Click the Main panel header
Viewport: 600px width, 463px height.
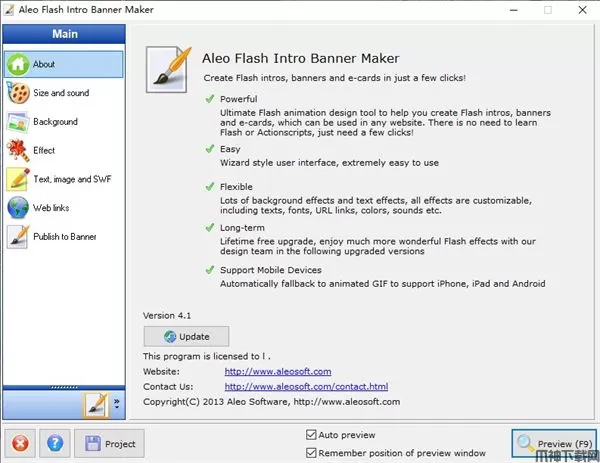tap(64, 34)
